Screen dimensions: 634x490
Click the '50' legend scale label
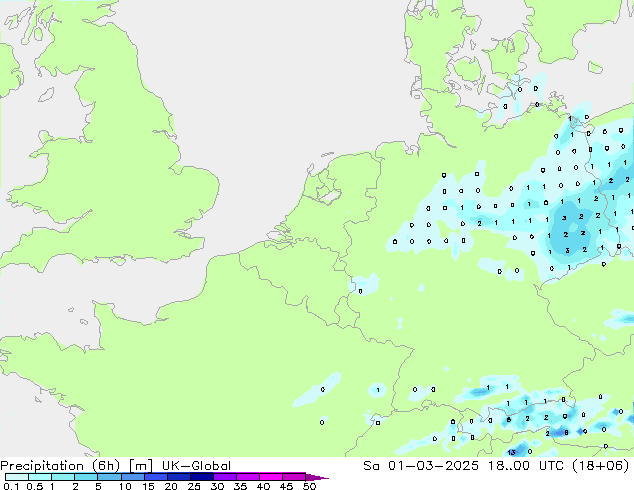[x=309, y=486]
